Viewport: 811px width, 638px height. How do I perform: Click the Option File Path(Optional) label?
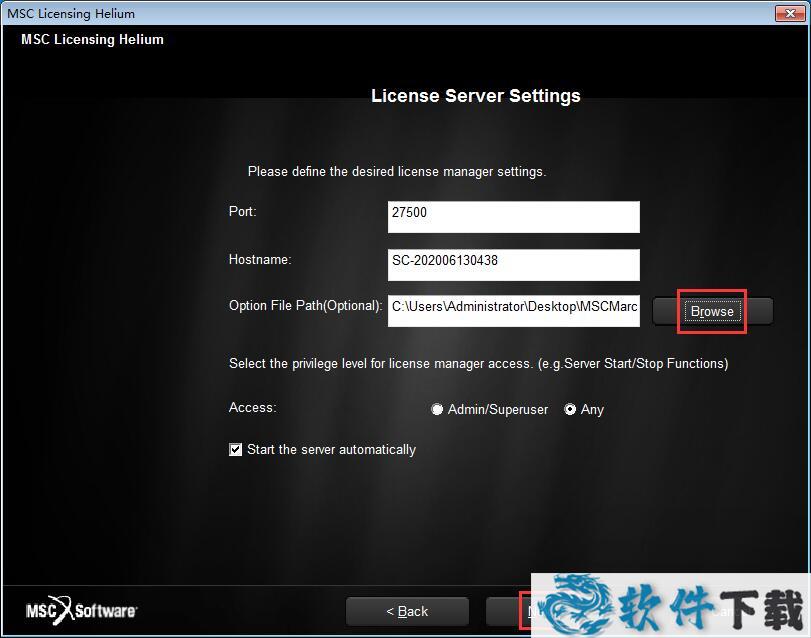[x=305, y=306]
